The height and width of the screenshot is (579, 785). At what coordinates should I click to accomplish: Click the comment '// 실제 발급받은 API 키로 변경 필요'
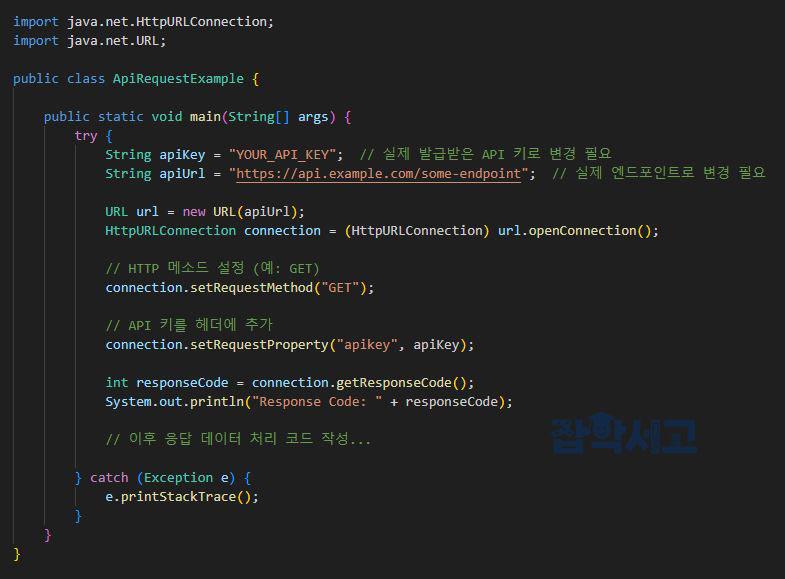coord(486,154)
